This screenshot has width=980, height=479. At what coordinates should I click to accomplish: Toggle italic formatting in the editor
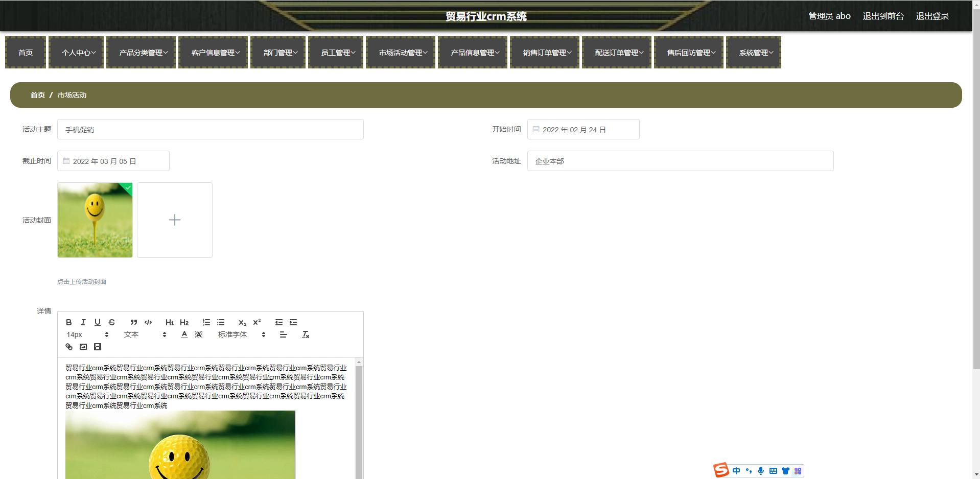(83, 322)
